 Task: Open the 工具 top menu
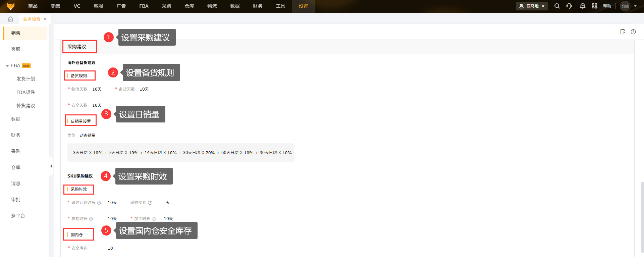coord(281,6)
